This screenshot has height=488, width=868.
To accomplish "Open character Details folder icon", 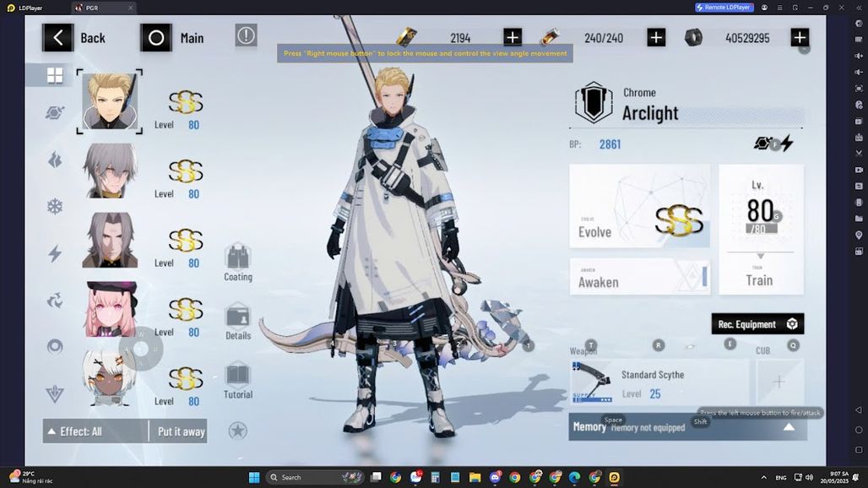I will pyautogui.click(x=238, y=316).
